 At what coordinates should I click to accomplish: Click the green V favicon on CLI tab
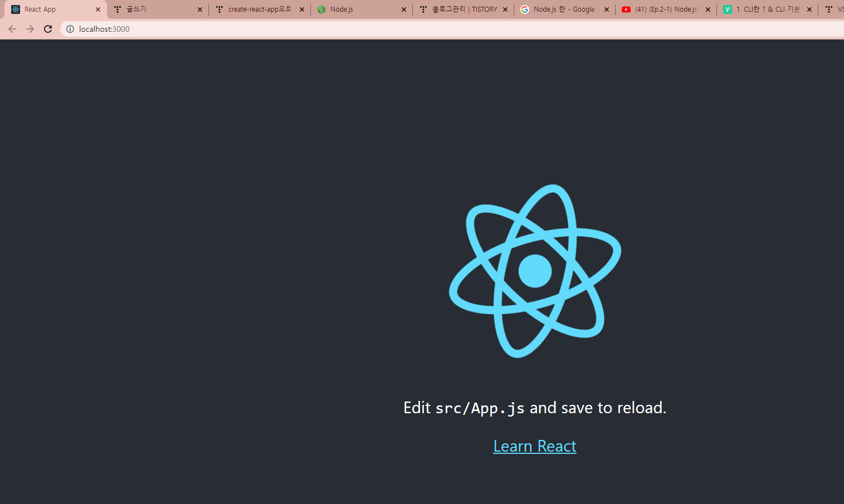(x=728, y=9)
